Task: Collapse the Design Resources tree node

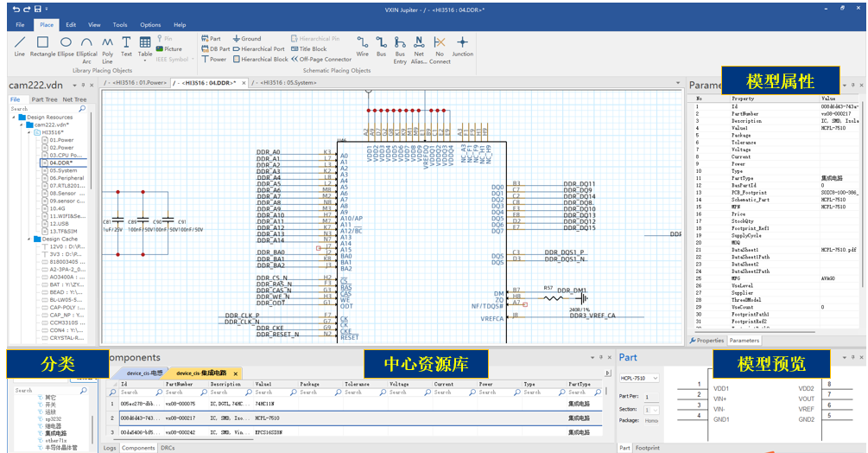Action: pos(14,118)
